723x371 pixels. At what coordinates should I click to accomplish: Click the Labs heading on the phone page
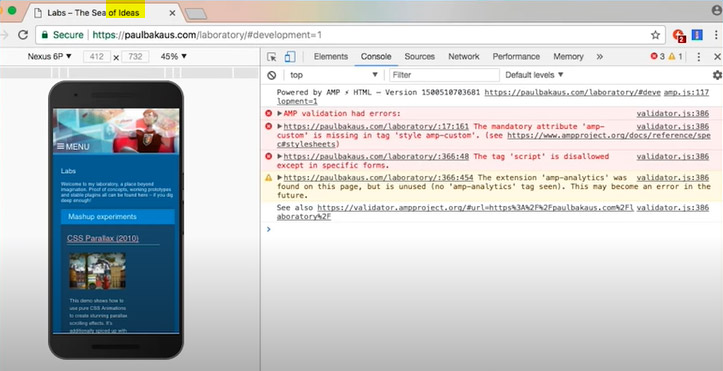pos(68,171)
